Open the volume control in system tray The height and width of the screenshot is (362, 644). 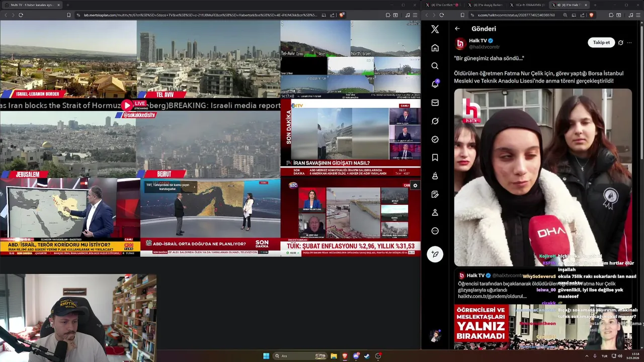621,356
